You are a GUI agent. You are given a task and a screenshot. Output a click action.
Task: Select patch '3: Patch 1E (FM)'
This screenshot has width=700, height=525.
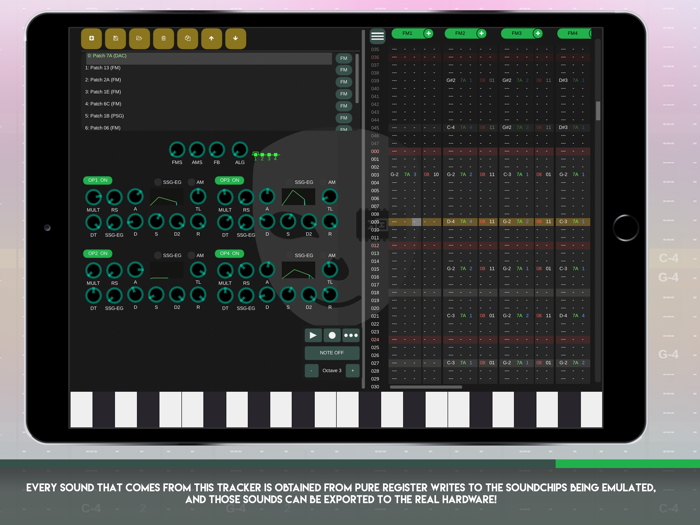tap(208, 92)
